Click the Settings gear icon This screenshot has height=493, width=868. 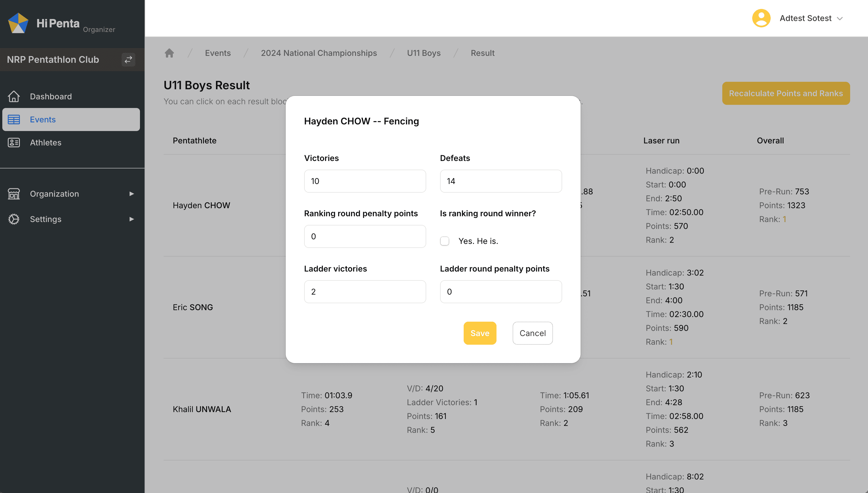coord(14,219)
